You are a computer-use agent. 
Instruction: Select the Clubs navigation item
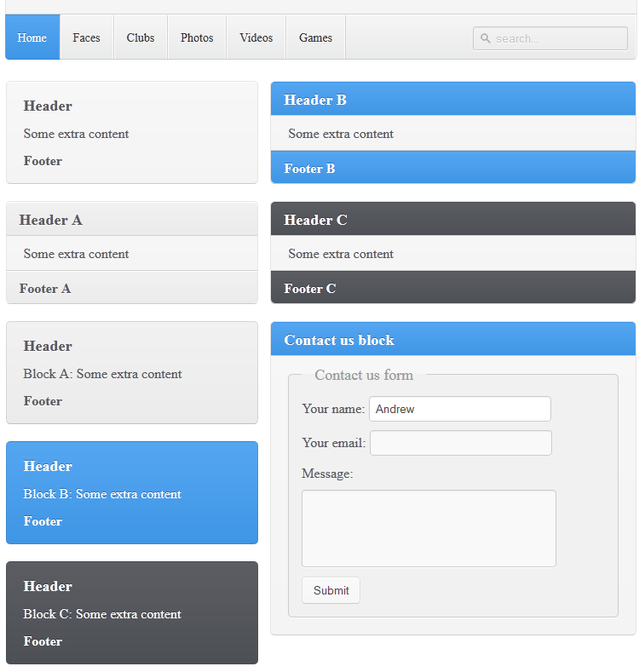pyautogui.click(x=141, y=37)
